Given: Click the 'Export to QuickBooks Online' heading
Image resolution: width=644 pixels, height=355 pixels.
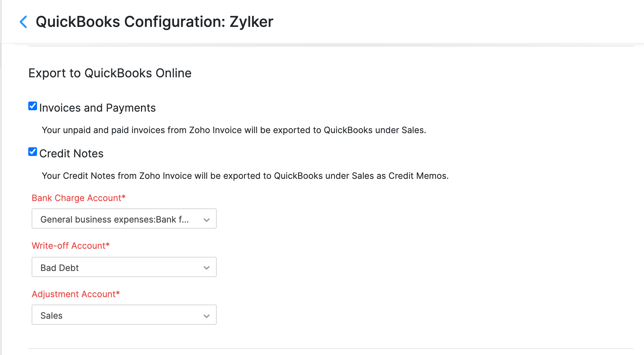Looking at the screenshot, I should [x=110, y=73].
